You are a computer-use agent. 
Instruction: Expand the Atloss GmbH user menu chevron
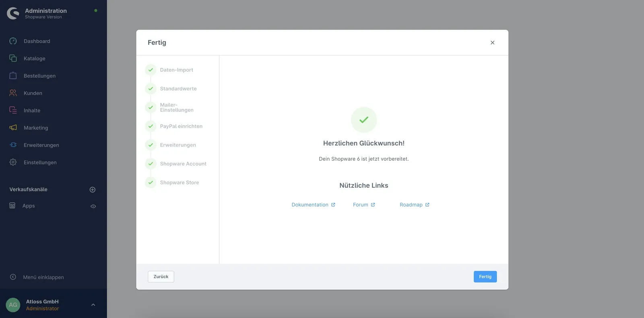coord(93,305)
